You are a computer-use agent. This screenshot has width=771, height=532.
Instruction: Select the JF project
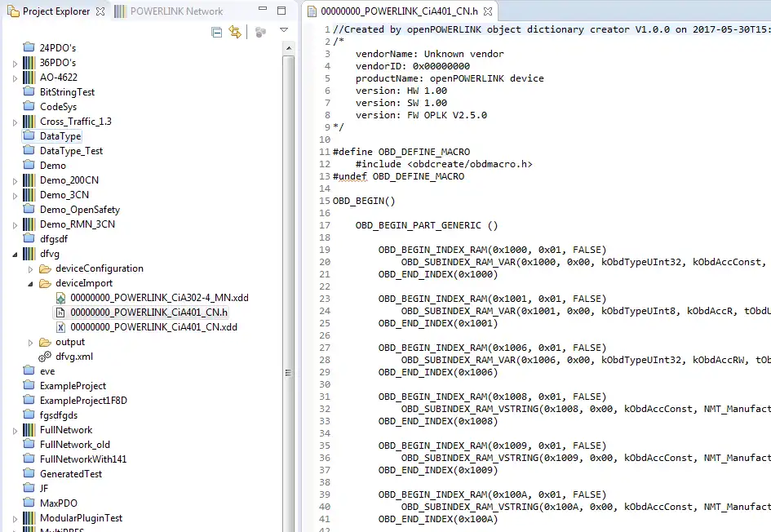click(44, 489)
